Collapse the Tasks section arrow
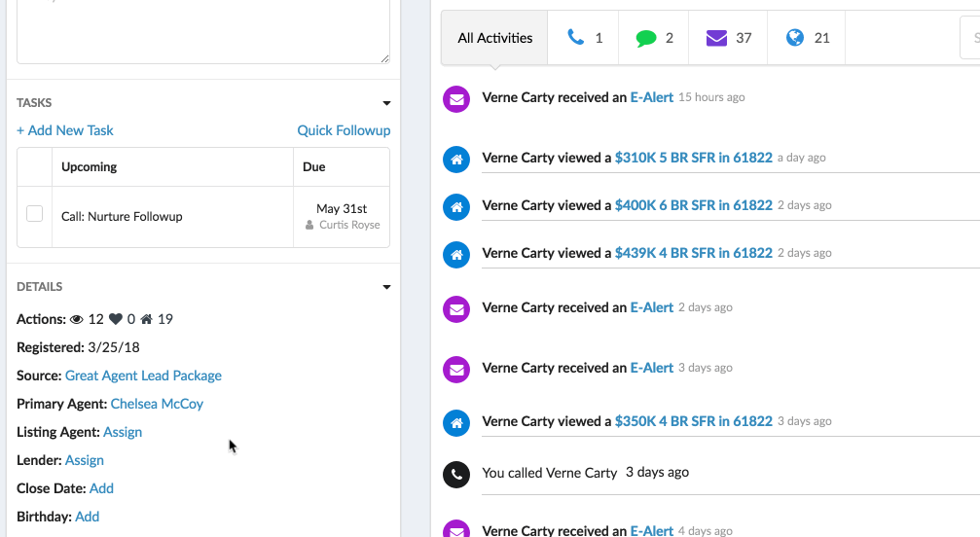The height and width of the screenshot is (537, 980). click(386, 103)
